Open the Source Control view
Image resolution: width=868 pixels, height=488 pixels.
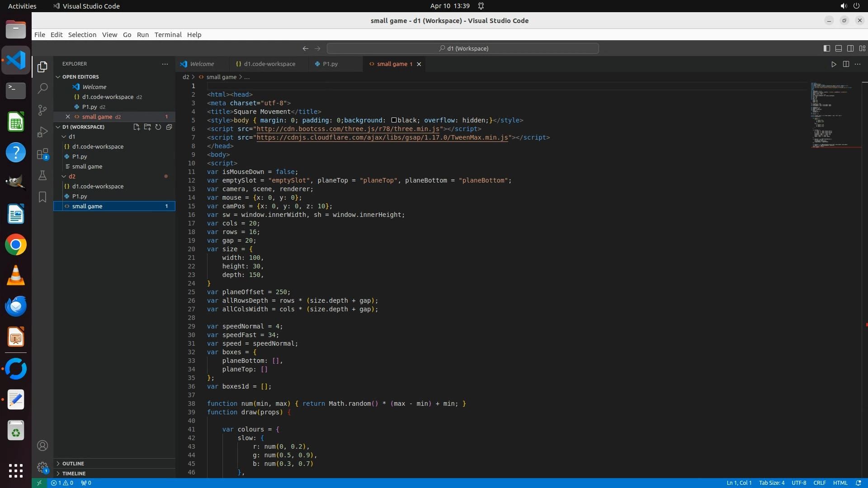tap(42, 110)
